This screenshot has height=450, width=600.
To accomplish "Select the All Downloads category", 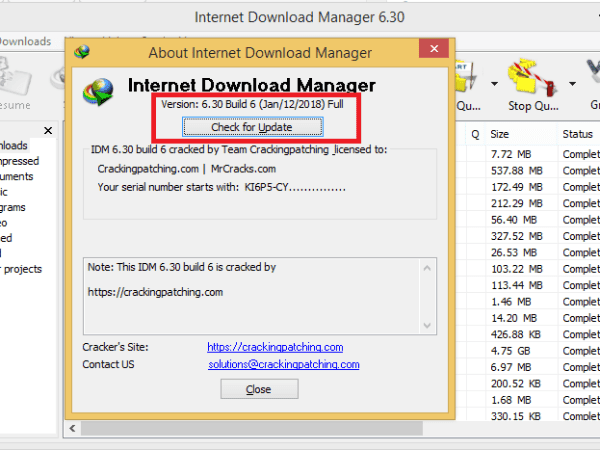I will coord(14,145).
